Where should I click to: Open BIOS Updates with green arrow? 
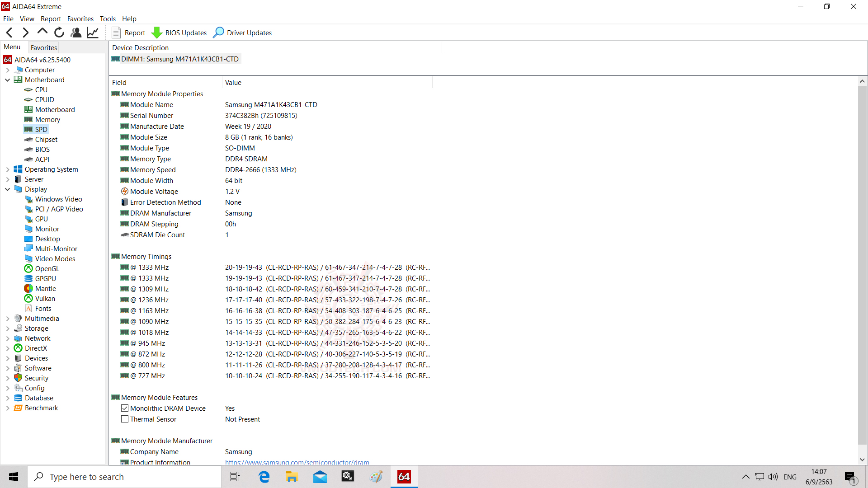point(179,33)
